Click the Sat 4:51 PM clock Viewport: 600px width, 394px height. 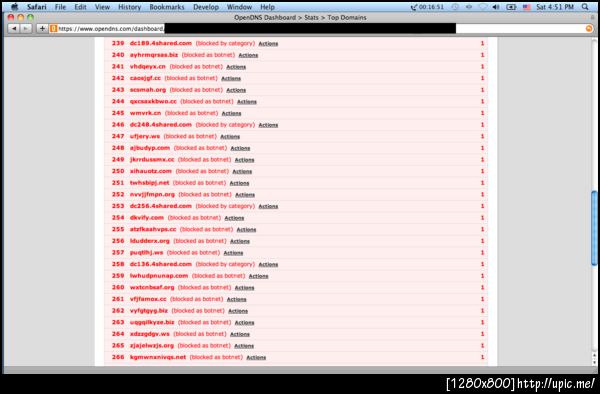(555, 7)
